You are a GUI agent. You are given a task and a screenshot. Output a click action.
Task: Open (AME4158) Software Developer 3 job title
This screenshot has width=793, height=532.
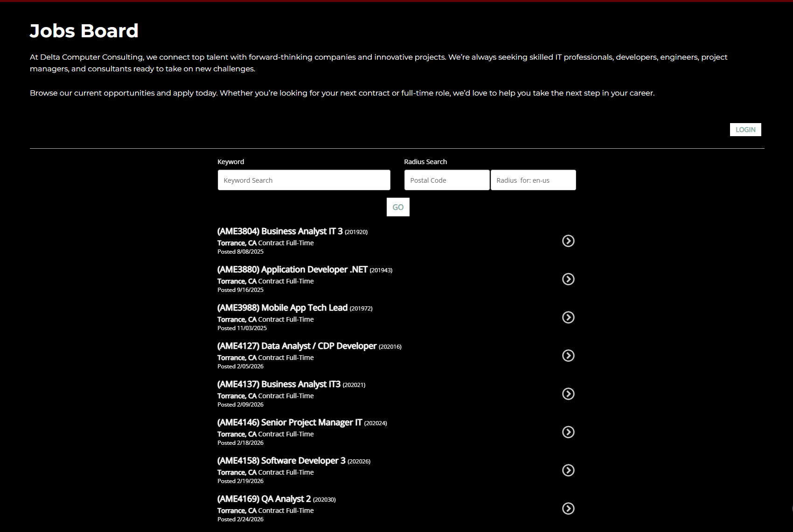(x=281, y=461)
